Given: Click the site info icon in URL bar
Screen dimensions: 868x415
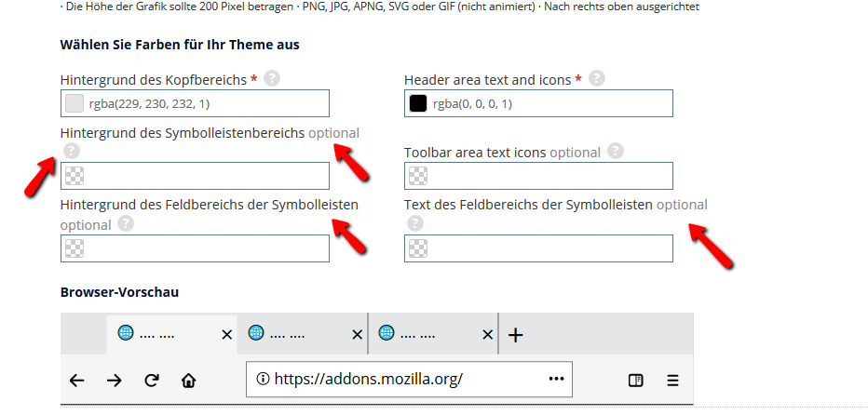Looking at the screenshot, I should tap(263, 379).
